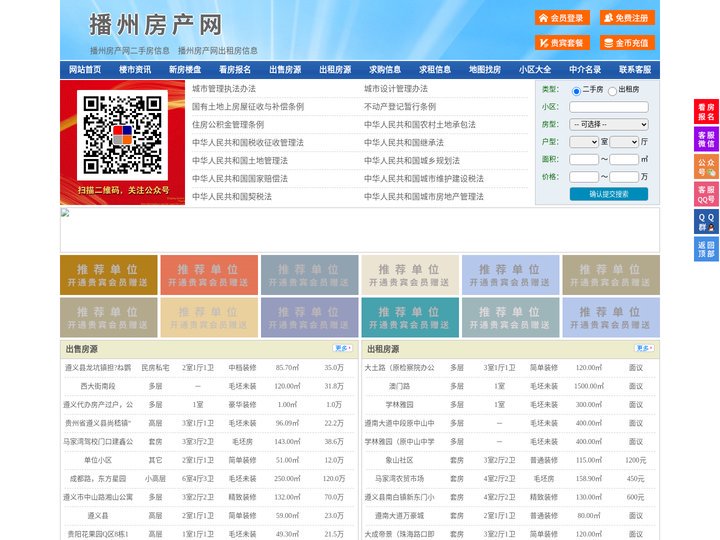Click the broken image banner icon

pyautogui.click(x=65, y=213)
